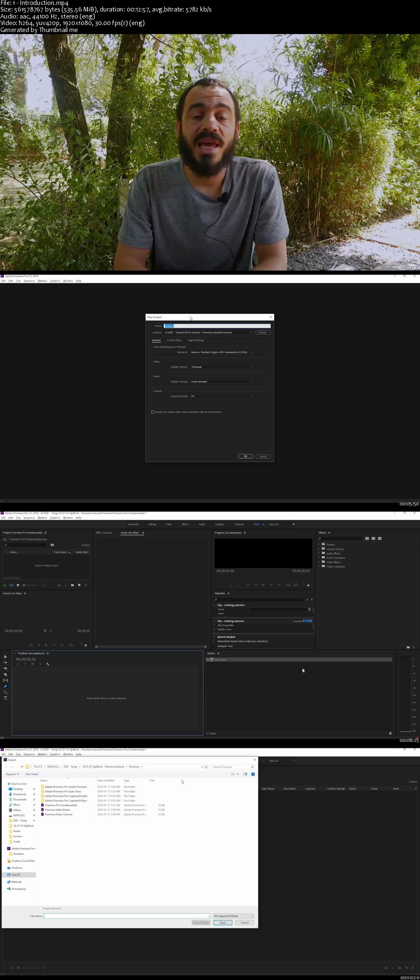Select the Type tool
Screen dimensions: 420x980
click(5, 698)
